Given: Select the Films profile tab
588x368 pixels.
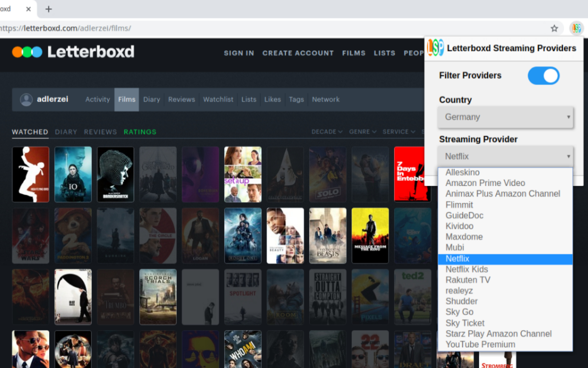Looking at the screenshot, I should click(127, 99).
